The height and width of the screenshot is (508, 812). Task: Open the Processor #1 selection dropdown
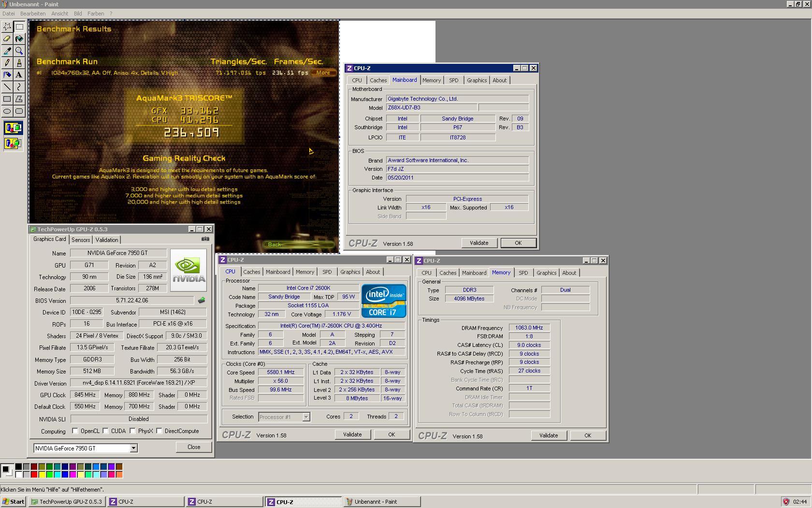306,417
